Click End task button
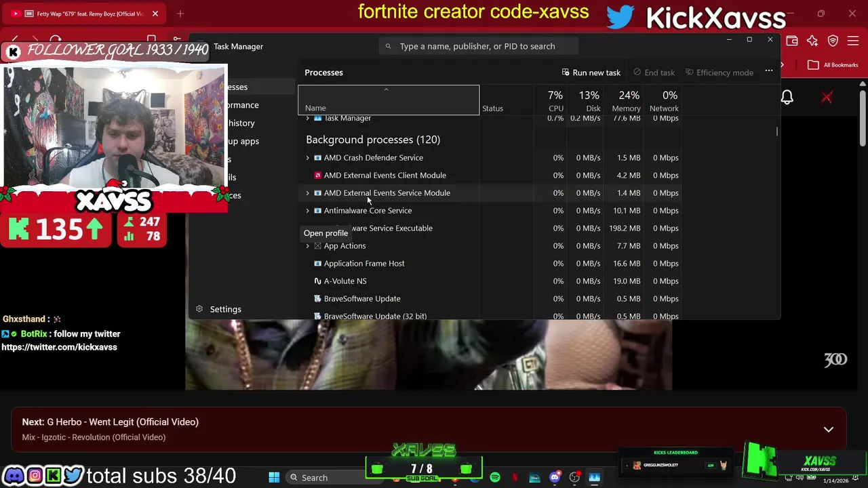Viewport: 868px width, 488px height. pyautogui.click(x=654, y=73)
